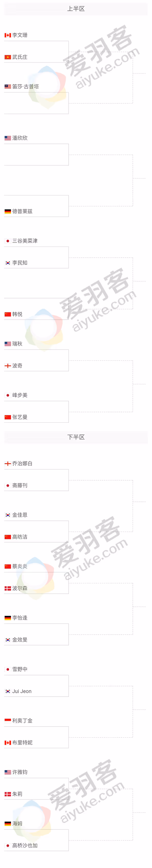152x868 pixels.
Task: Click the Vietnam flag next to 武氏庄
Action: click(x=8, y=57)
